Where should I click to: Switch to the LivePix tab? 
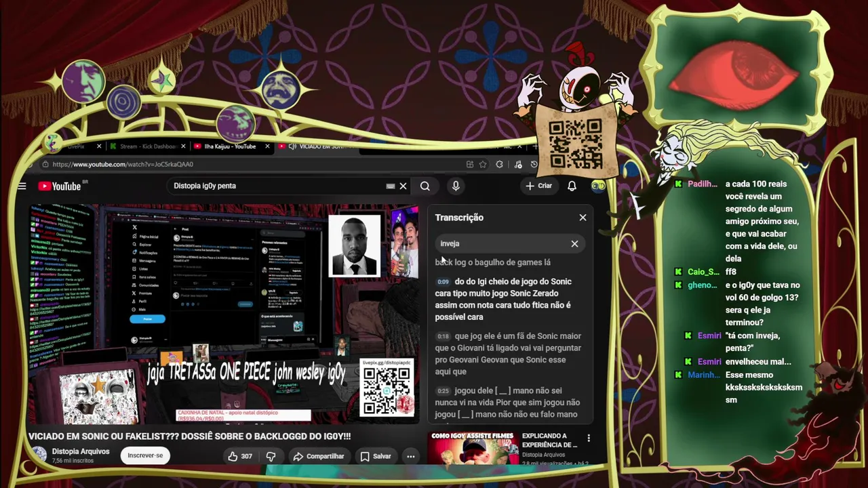point(76,146)
